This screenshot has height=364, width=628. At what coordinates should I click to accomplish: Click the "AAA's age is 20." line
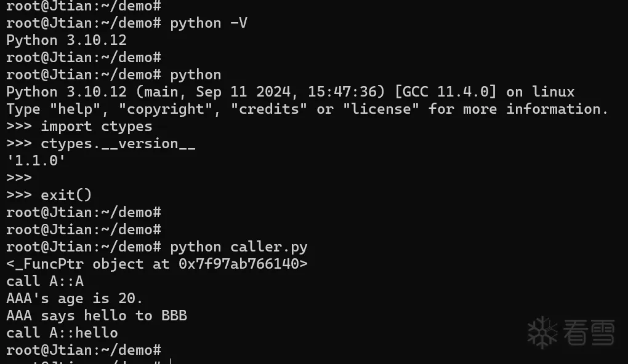74,299
